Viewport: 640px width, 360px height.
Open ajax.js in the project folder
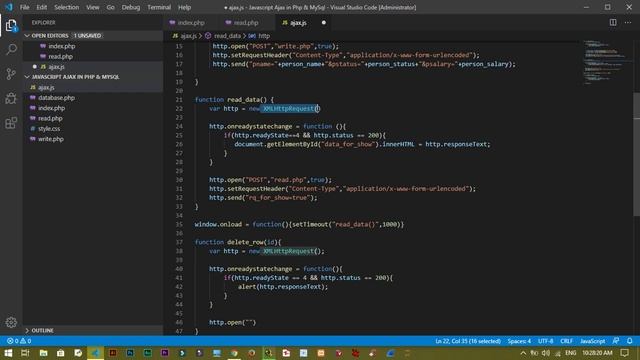47,87
